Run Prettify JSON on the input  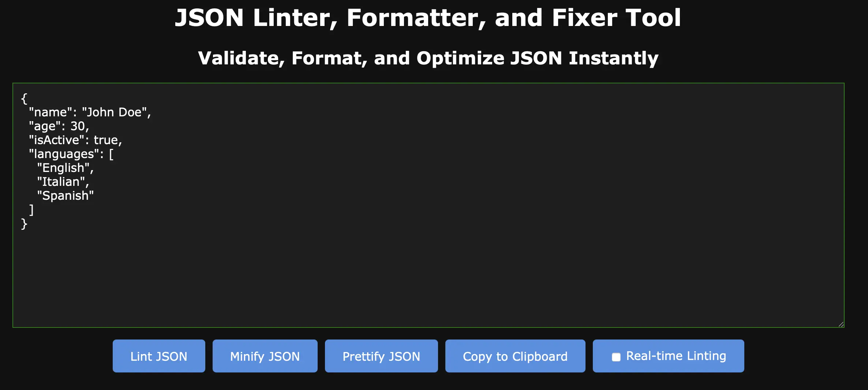(381, 356)
